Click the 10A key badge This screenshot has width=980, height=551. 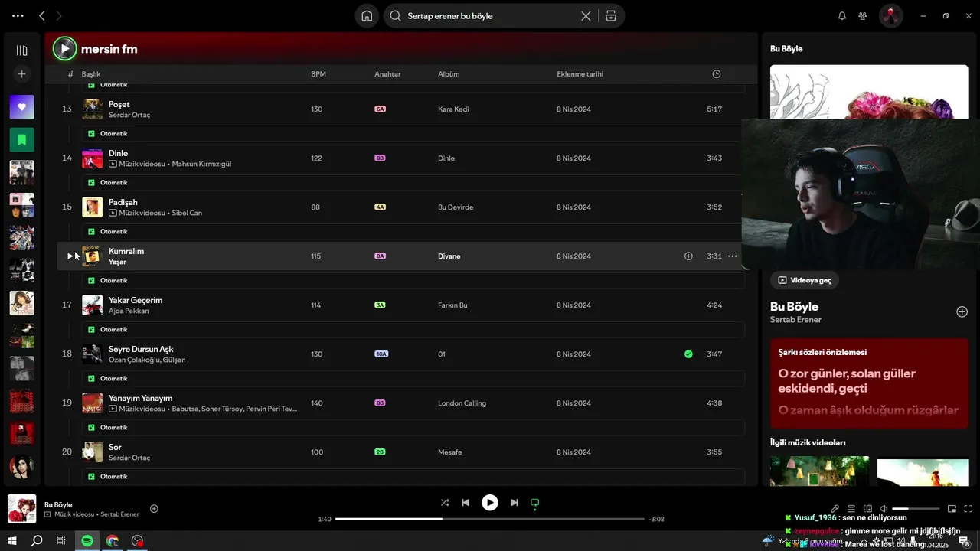coord(381,354)
